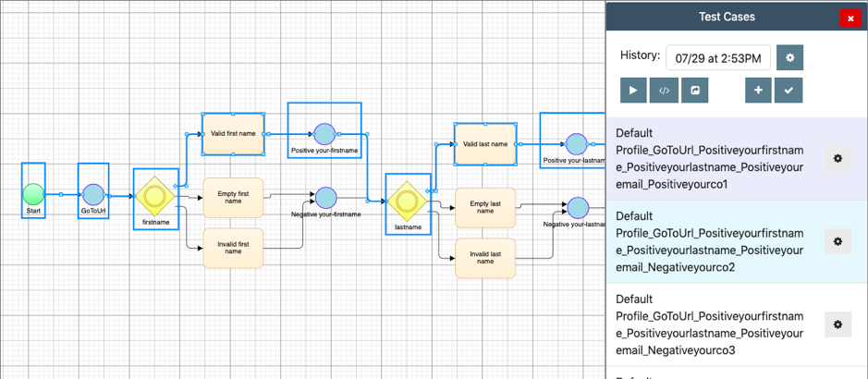
Task: Select the Valid last name box
Action: [x=485, y=144]
